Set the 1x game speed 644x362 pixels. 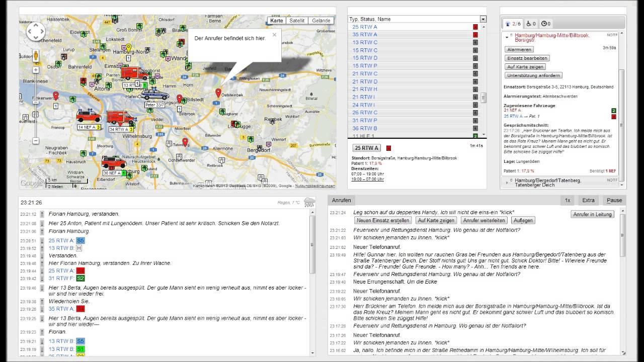[567, 200]
